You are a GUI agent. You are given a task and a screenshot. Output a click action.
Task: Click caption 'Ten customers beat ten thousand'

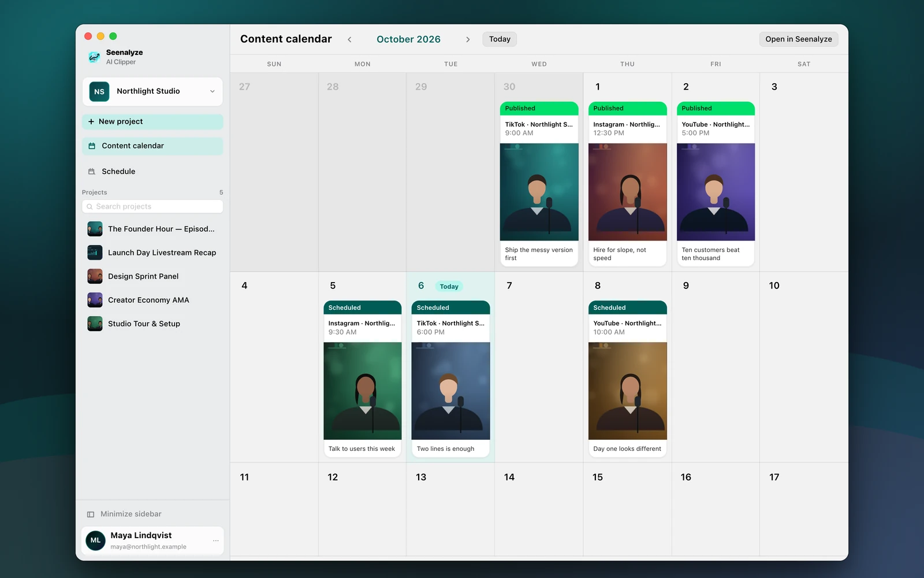coord(710,254)
